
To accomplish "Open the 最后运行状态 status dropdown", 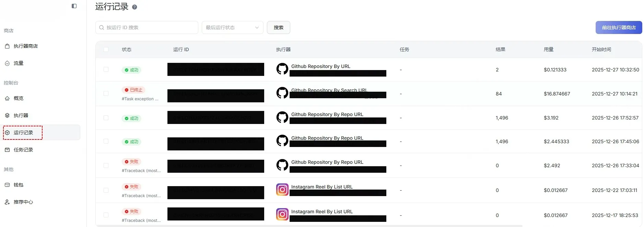I will click(x=232, y=27).
